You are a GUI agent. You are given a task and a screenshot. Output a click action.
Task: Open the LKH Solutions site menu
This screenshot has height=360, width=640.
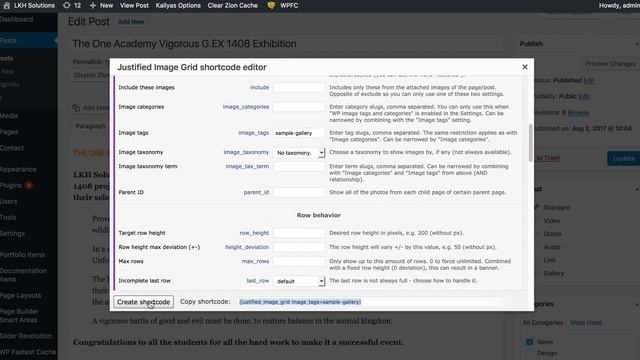[x=34, y=5]
